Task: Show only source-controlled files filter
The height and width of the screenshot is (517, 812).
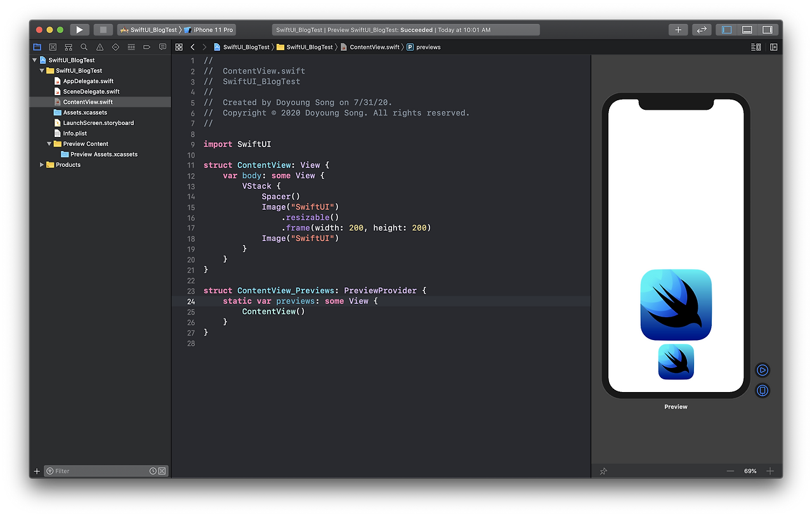Action: click(x=162, y=471)
